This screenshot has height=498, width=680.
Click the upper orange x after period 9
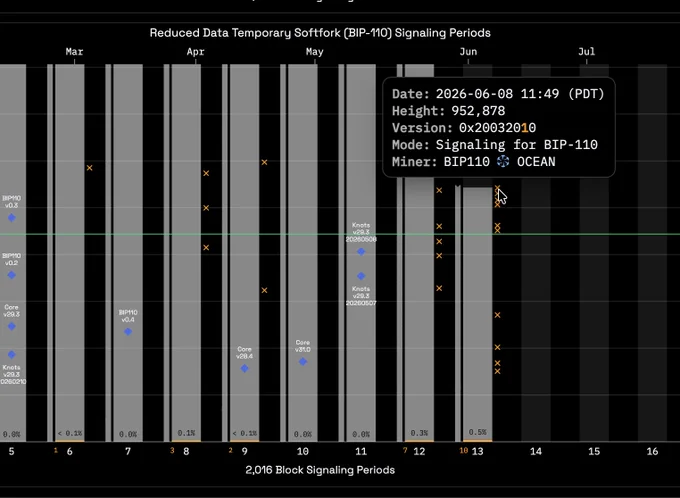pos(264,162)
